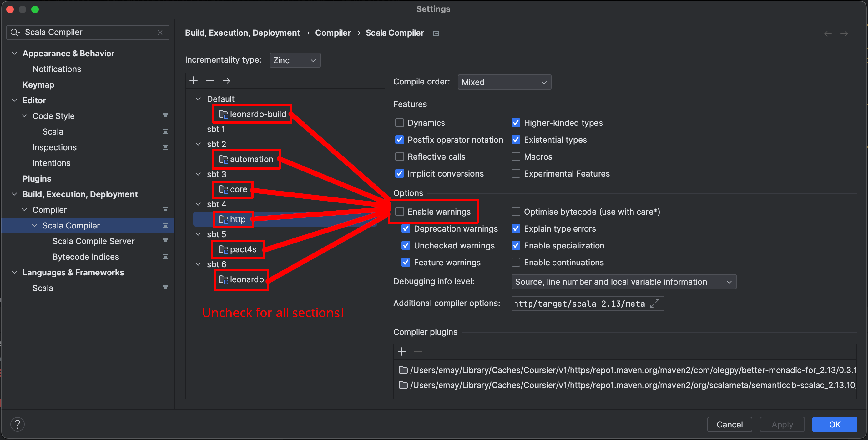Click the add compiler plugin plus icon
This screenshot has height=440, width=868.
(402, 352)
